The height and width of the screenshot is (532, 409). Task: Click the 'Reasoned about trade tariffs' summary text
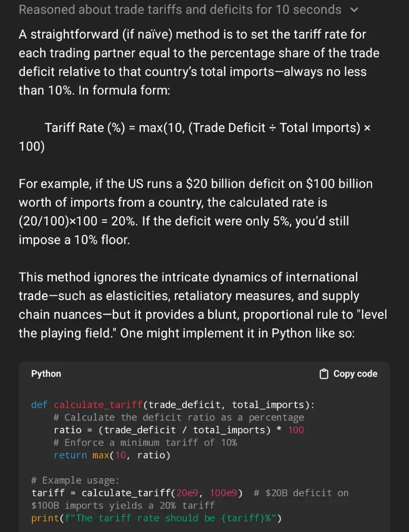[x=180, y=10]
